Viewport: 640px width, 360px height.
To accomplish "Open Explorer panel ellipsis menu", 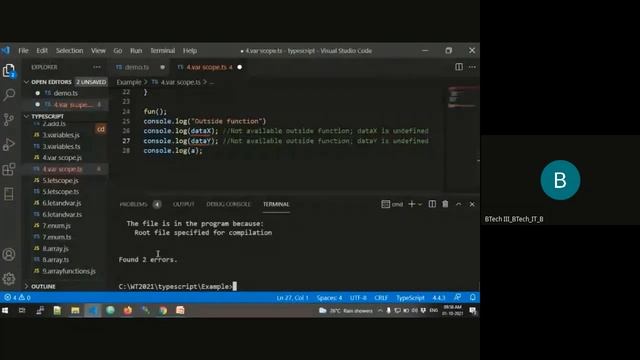I will [97, 67].
